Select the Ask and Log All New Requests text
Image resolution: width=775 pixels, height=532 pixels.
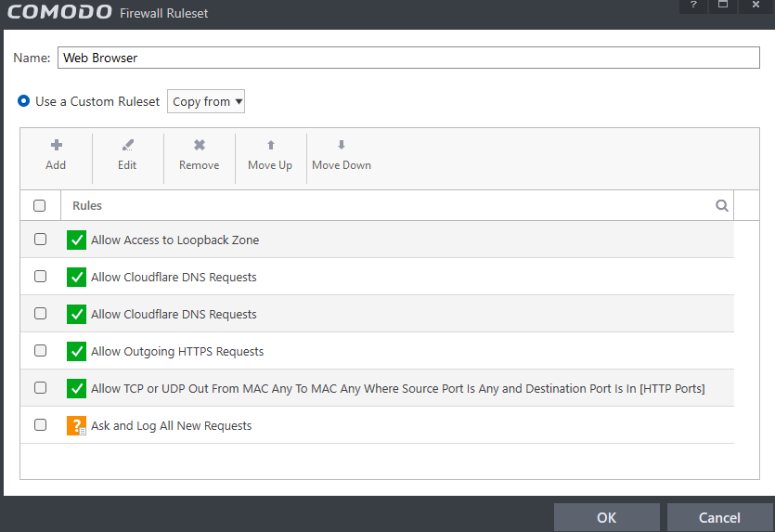(x=171, y=426)
